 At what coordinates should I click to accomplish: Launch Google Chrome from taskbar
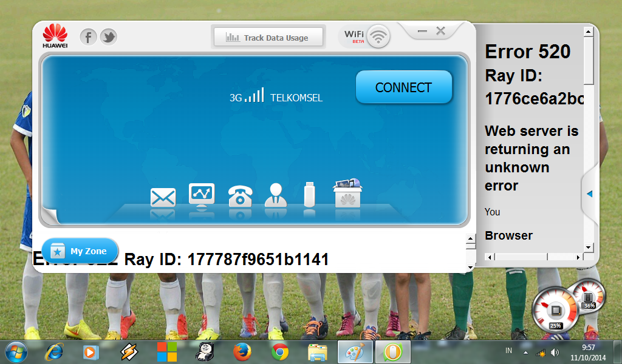click(x=280, y=352)
